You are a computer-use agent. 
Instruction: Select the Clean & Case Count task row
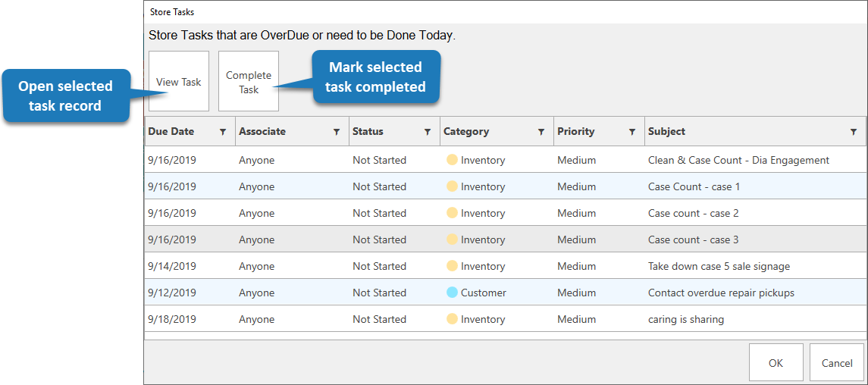(x=738, y=160)
